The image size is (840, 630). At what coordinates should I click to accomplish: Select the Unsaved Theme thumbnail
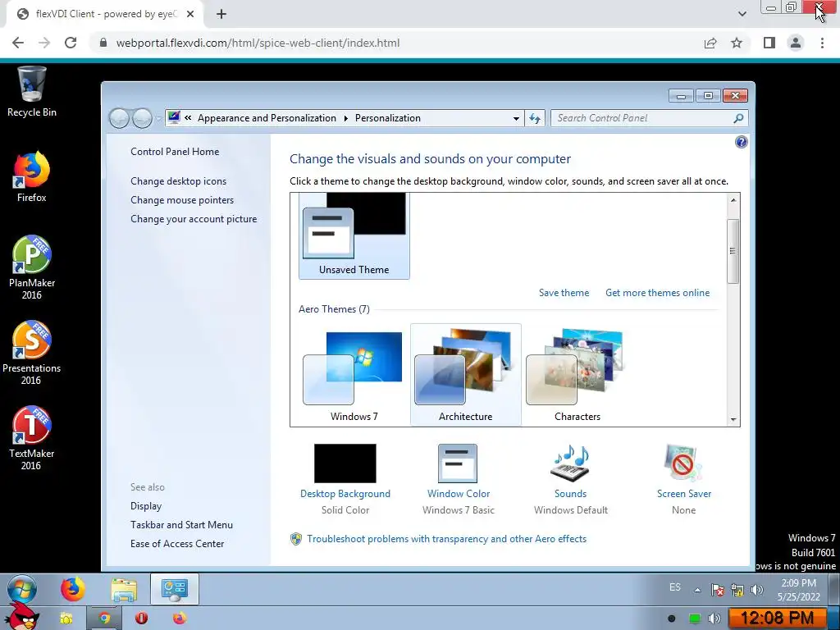[x=354, y=235]
